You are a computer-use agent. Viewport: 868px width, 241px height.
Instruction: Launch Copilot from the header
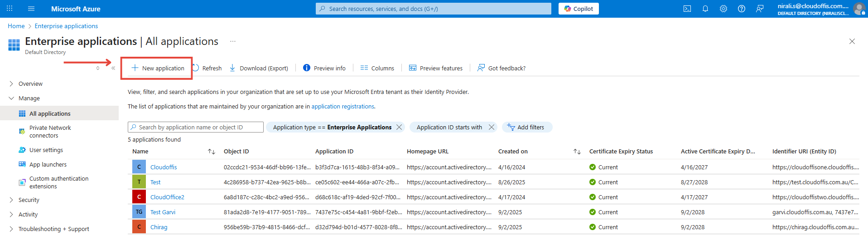pyautogui.click(x=579, y=9)
